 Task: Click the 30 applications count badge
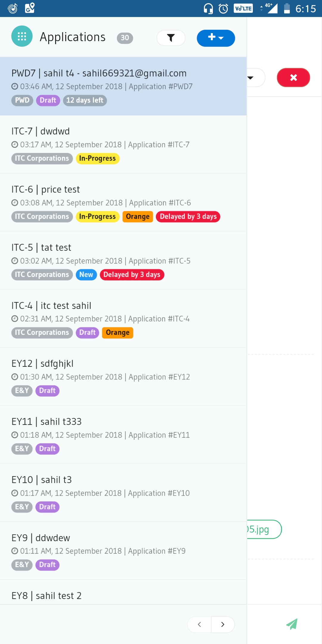pyautogui.click(x=125, y=38)
